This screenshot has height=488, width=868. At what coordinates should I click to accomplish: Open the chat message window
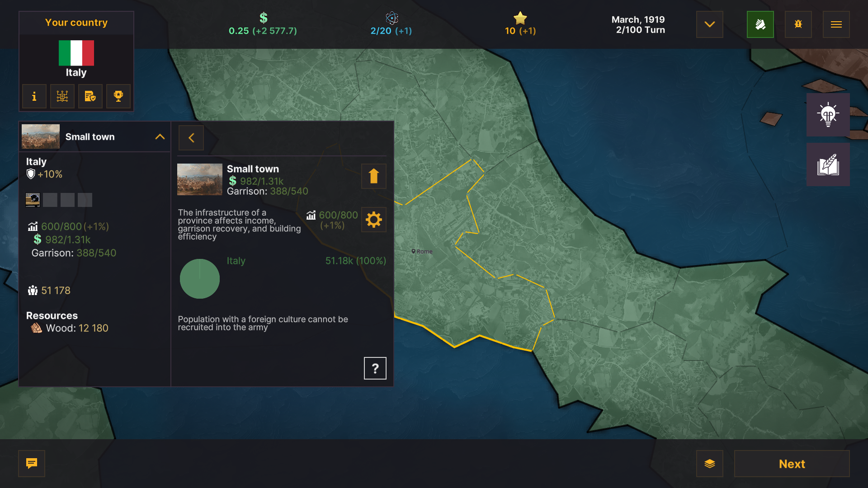[31, 463]
